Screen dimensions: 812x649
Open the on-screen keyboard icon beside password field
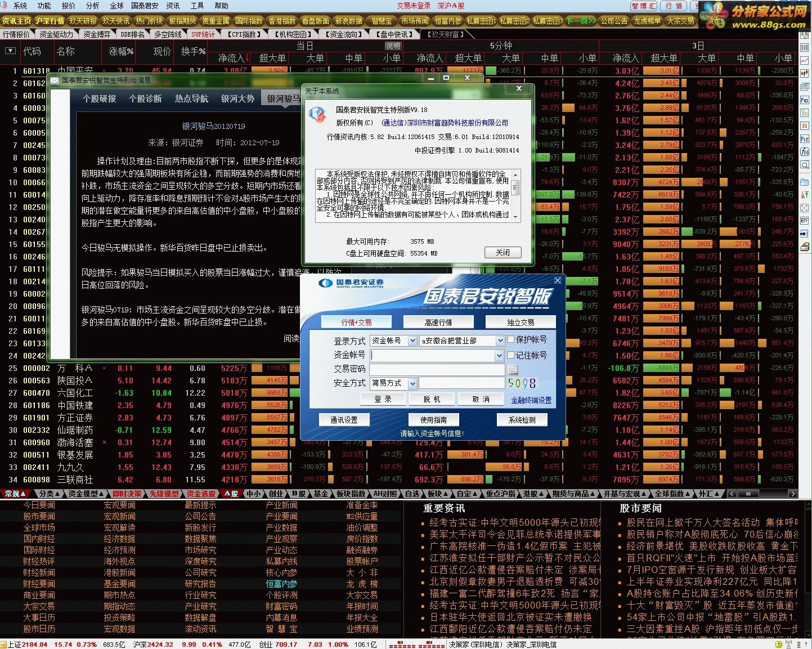click(x=512, y=369)
